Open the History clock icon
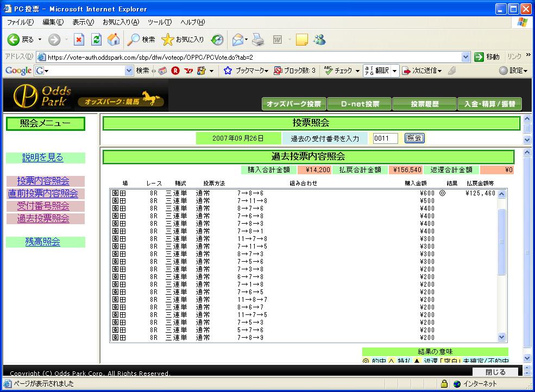Viewport: 535px width, 392px height. point(217,40)
